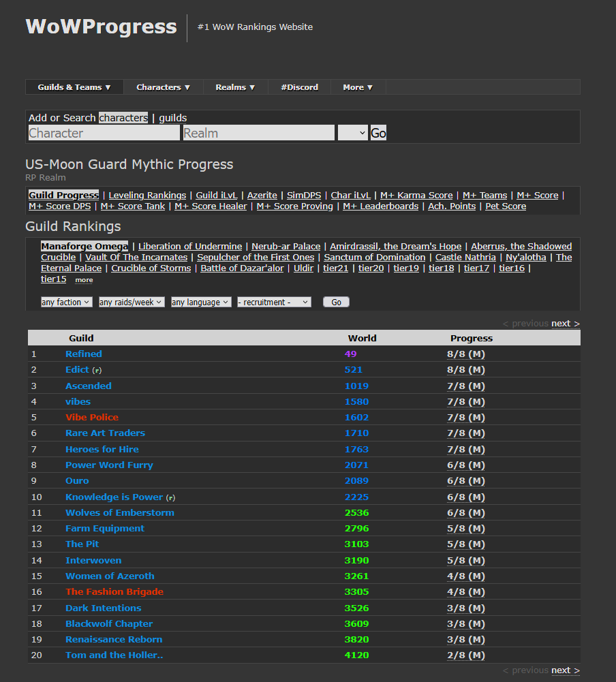Click the WoWProgress site logo
This screenshot has width=616, height=682.
102,27
